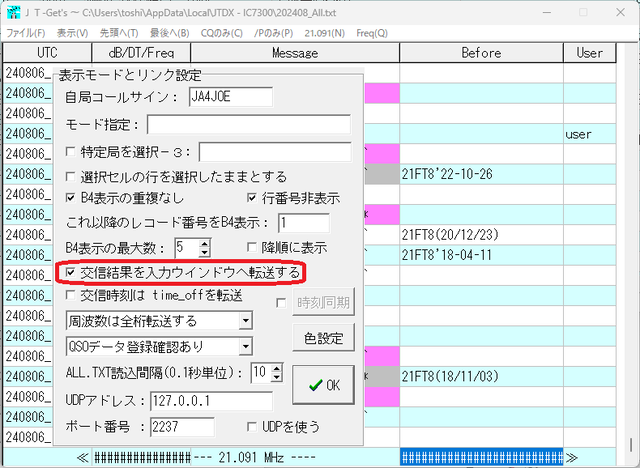Click the OK button with green checkmark
This screenshot has height=468, width=640.
[x=323, y=385]
